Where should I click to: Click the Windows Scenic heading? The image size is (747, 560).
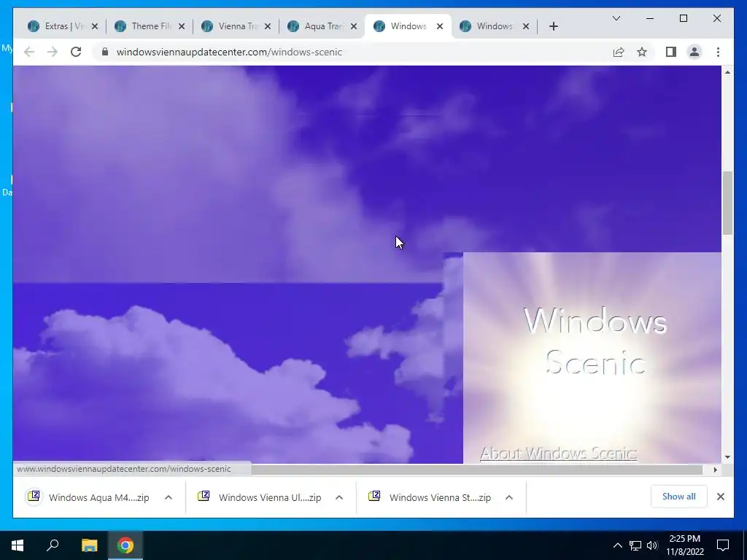click(595, 341)
